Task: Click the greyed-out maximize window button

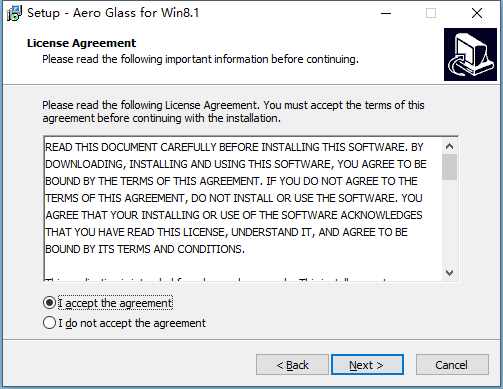Action: pos(431,13)
